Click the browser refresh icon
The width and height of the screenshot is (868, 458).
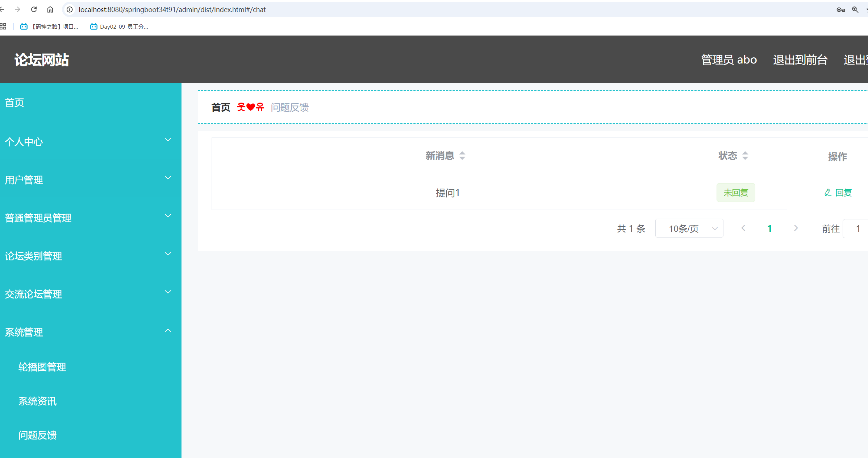(x=34, y=9)
